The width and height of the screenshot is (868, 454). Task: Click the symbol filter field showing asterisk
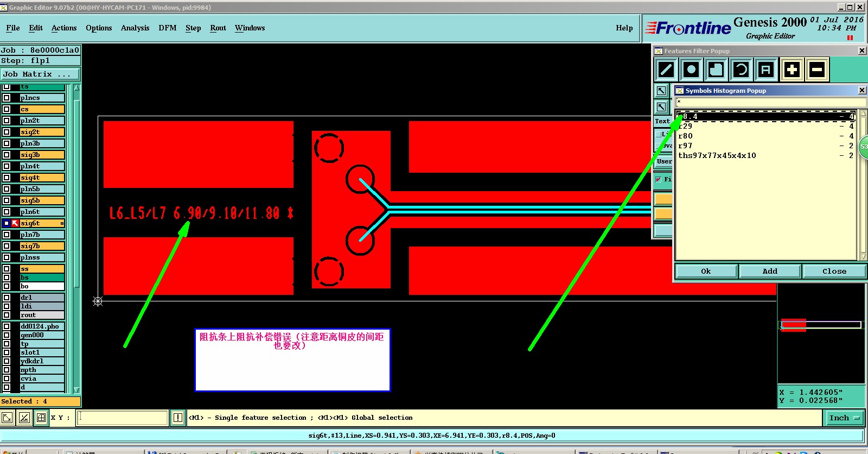[770, 102]
